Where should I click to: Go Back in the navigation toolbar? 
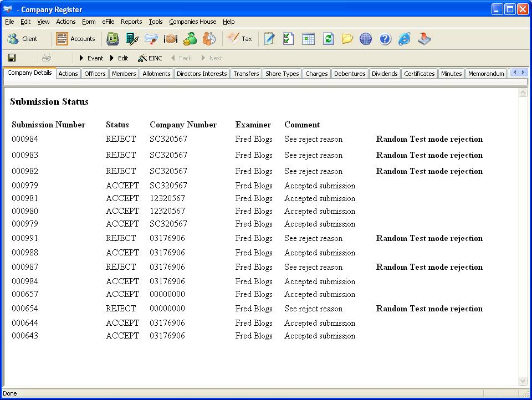181,58
